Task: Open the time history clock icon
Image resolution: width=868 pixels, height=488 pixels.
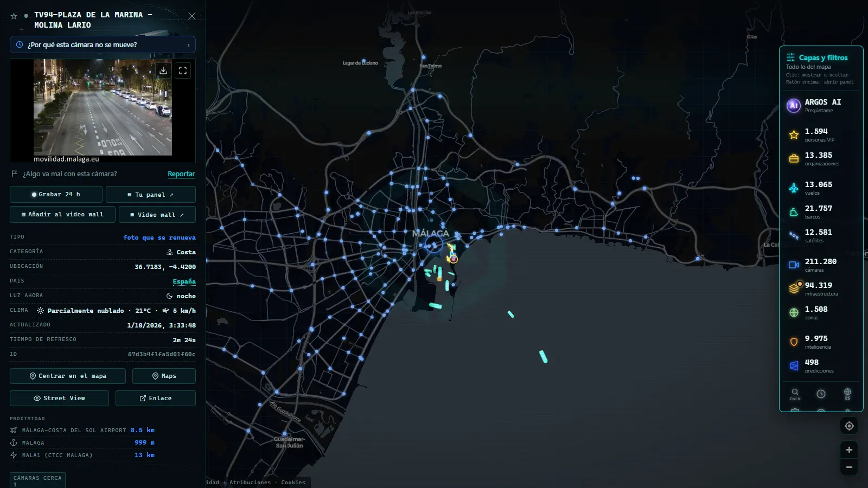Action: pos(821,394)
